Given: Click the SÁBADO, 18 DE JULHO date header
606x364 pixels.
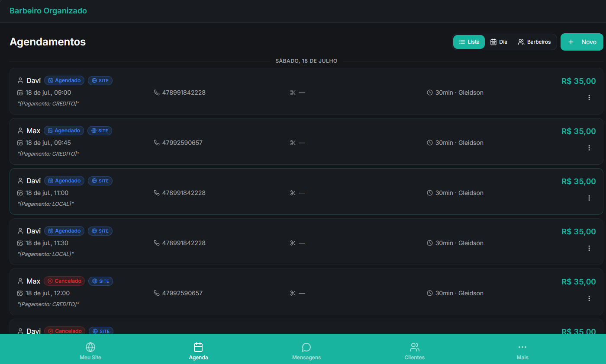Looking at the screenshot, I should point(306,61).
